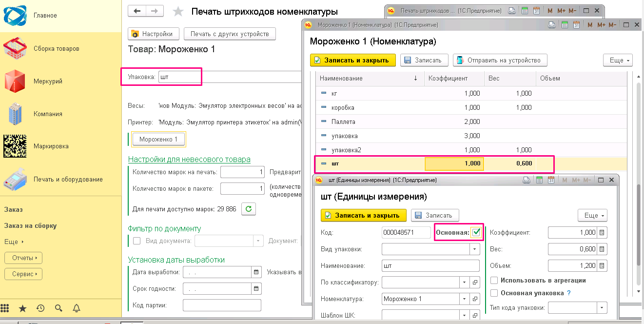The image size is (644, 324).
Task: Open Еще menu in Номенклатура window
Action: tap(618, 60)
